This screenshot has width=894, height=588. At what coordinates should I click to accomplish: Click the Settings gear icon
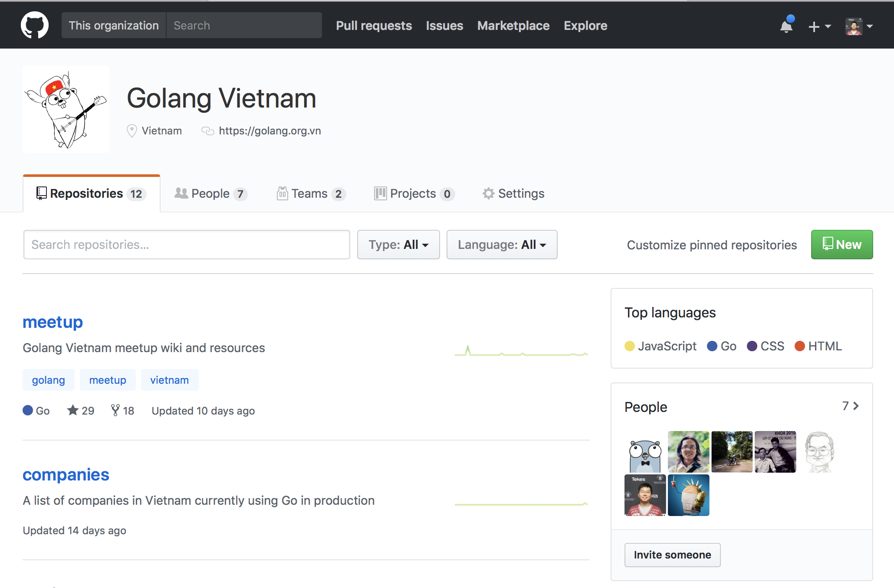click(x=489, y=193)
